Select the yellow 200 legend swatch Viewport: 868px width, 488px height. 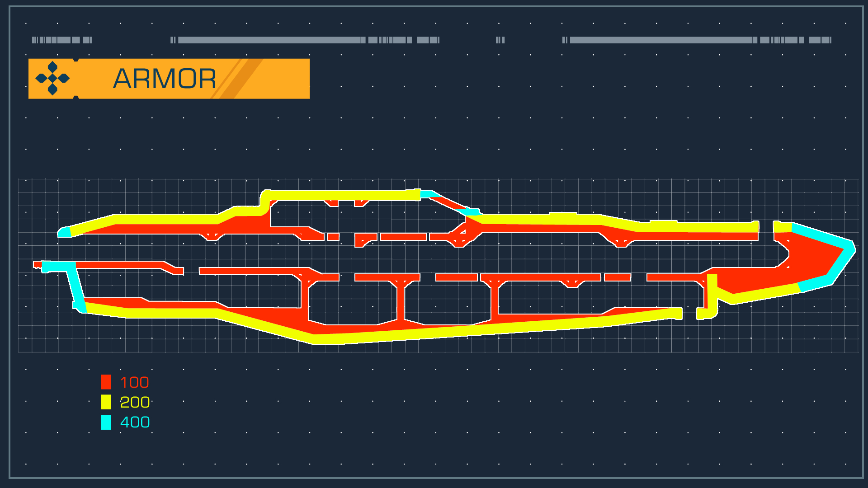point(106,402)
